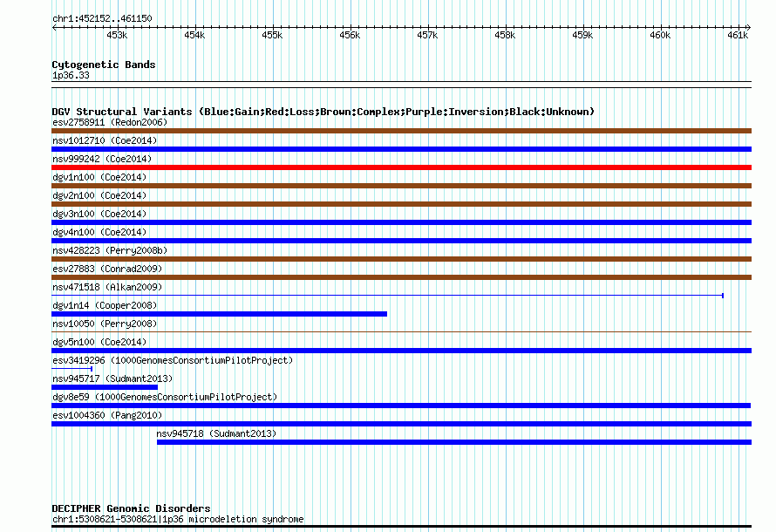Viewport: 776px width, 532px height.
Task: Click the DECIPHER Genomic Disorders track title
Action: [x=131, y=508]
